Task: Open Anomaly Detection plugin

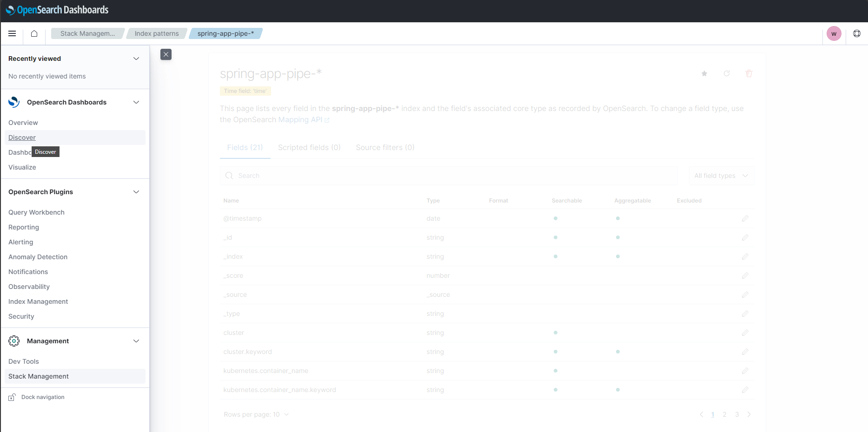Action: point(38,257)
